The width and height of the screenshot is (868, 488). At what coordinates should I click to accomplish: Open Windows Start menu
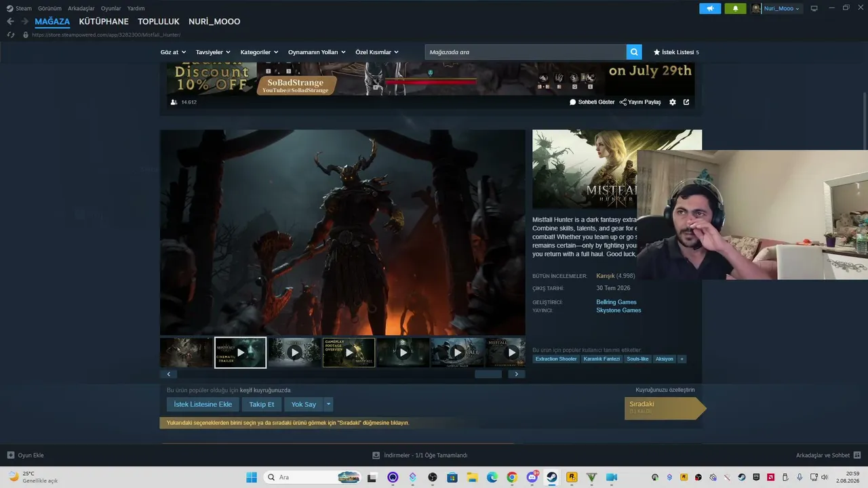(252, 477)
